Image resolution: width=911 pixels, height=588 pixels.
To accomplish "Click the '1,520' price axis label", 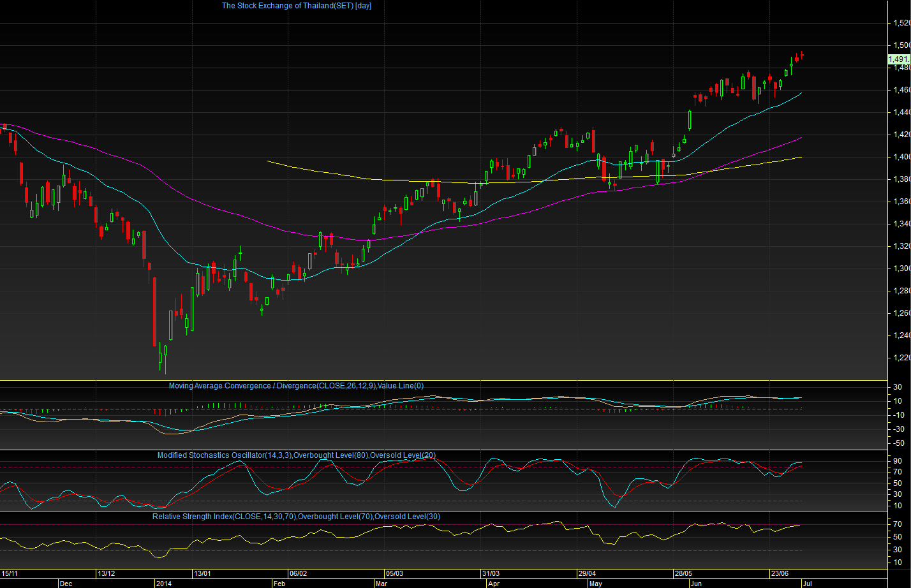I will pos(901,23).
